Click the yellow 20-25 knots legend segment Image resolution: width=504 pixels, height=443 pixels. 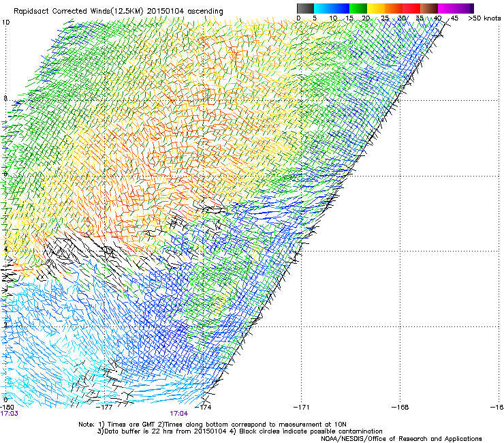coord(376,8)
